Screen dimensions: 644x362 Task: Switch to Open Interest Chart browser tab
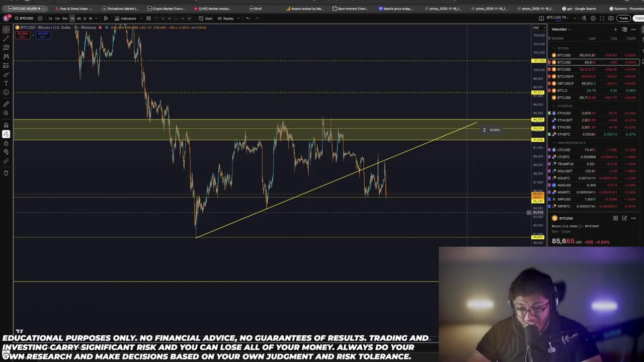[351, 9]
